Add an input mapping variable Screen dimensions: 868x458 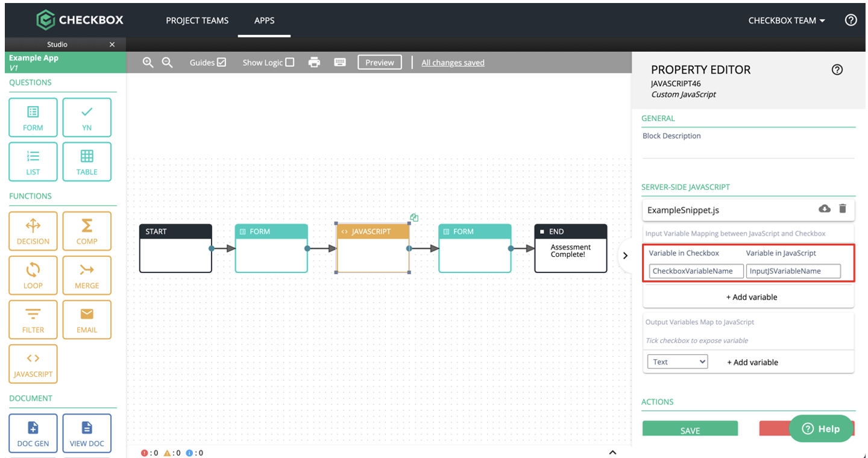point(751,297)
